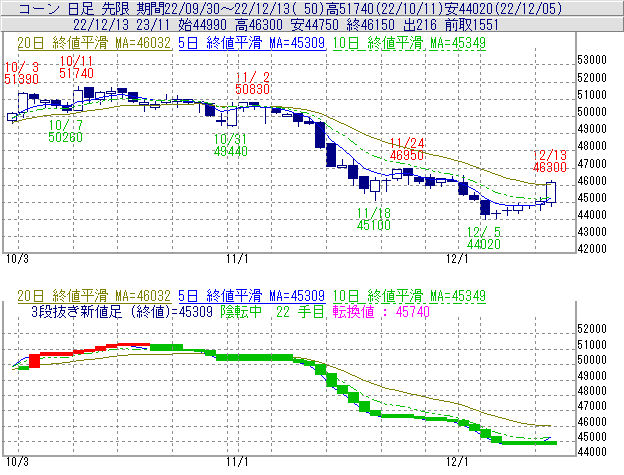The image size is (624, 475).
Task: Click the 10-day MA=45349 legend in lower chart
Action: [409, 296]
